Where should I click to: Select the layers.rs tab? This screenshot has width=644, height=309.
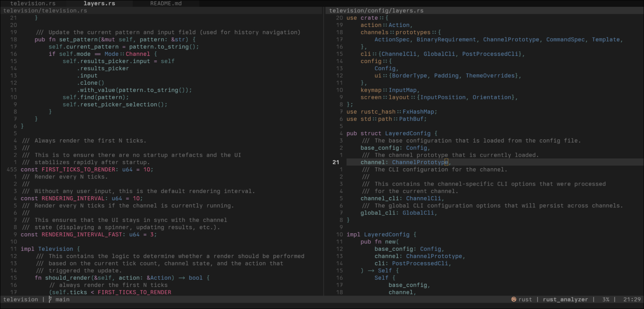click(99, 3)
